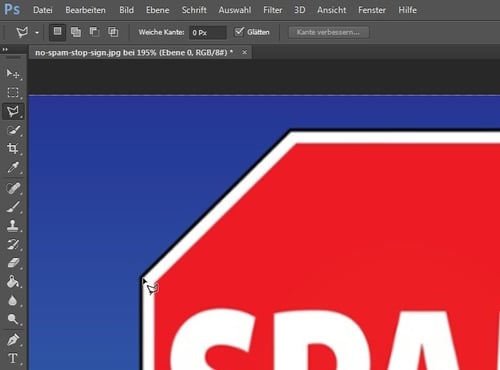
Task: Select the Quick Selection tool
Action: click(13, 130)
